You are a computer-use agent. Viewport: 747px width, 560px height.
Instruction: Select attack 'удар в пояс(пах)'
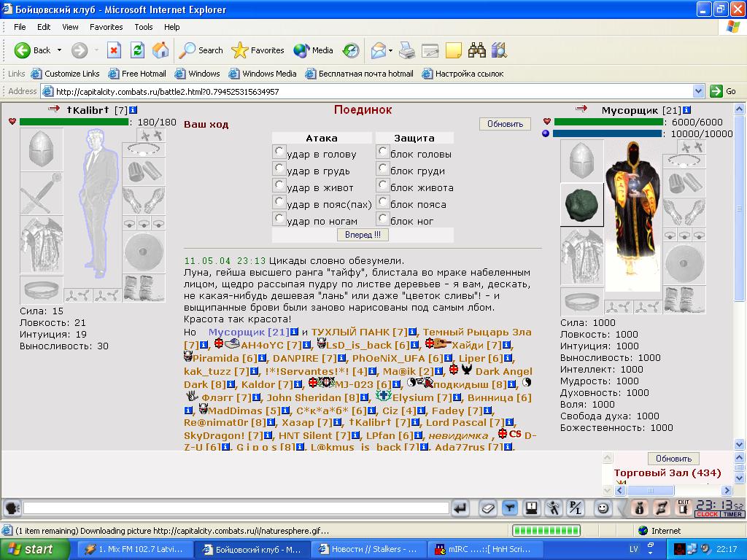click(279, 202)
